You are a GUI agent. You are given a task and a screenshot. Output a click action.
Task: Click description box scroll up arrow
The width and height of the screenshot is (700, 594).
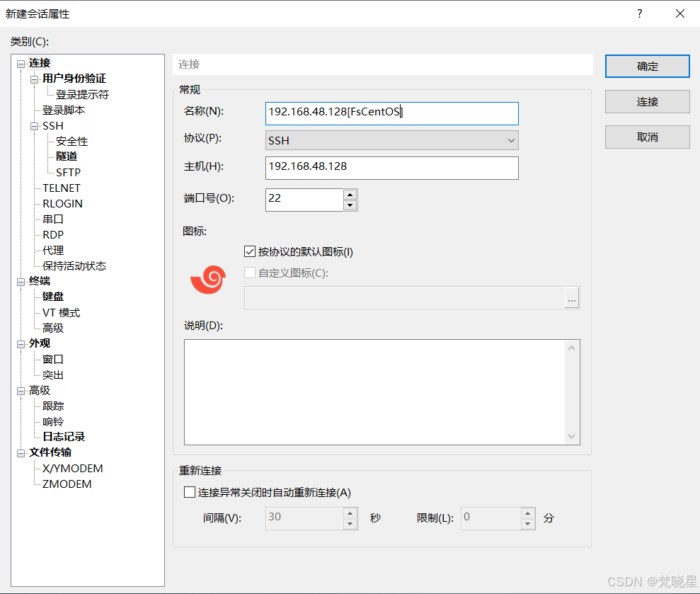click(572, 348)
